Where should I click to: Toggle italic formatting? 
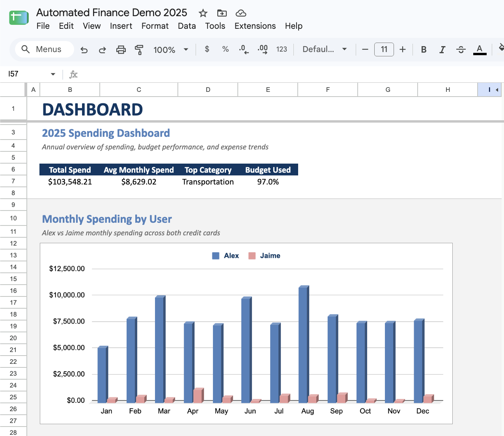pyautogui.click(x=442, y=49)
